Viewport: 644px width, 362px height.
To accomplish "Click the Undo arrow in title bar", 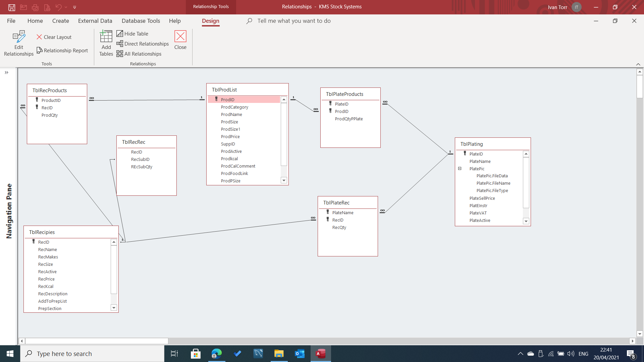I will (59, 7).
